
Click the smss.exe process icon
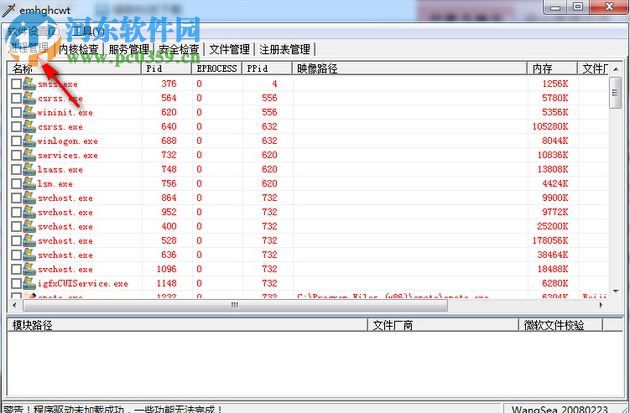[x=29, y=84]
